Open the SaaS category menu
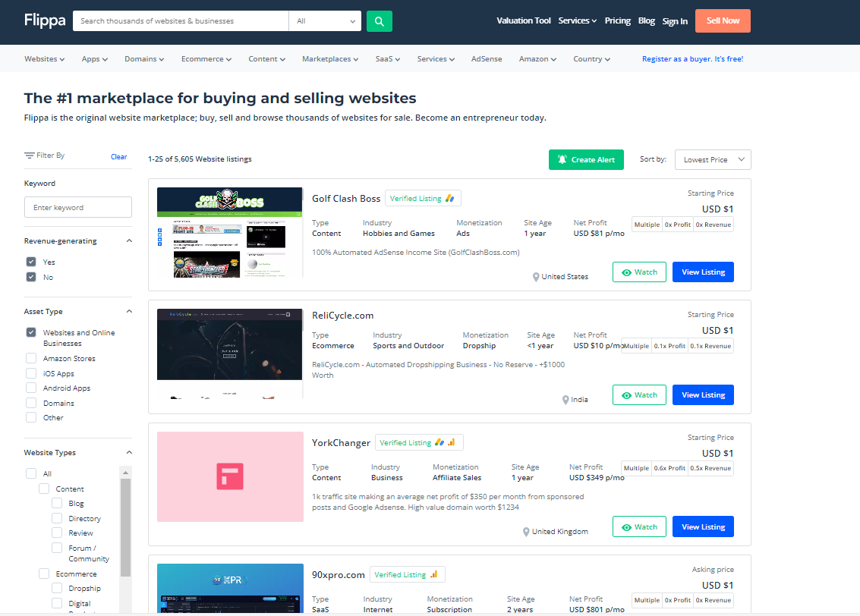Screen dimensions: 860x616 (x=388, y=58)
